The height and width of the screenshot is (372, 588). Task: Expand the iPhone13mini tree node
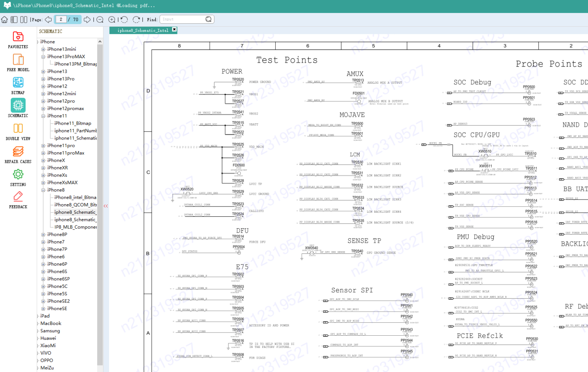pos(43,49)
